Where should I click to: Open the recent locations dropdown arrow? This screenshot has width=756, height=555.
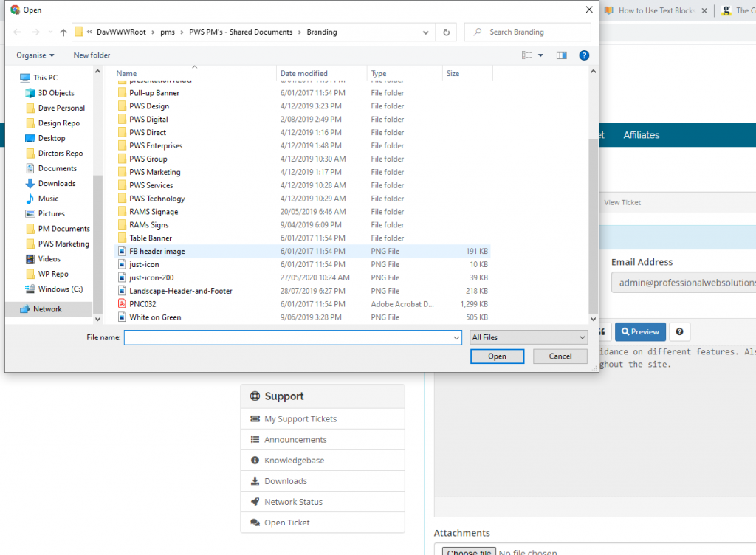tap(51, 32)
